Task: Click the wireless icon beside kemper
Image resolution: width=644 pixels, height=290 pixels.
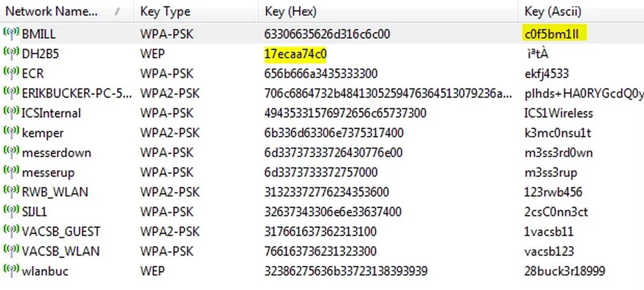Action: [x=11, y=132]
